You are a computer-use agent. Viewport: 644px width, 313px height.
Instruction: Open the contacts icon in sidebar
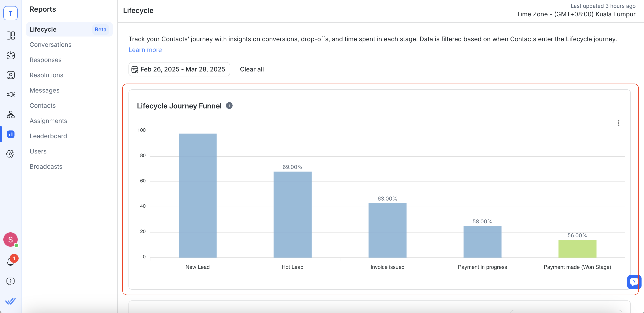[x=11, y=75]
